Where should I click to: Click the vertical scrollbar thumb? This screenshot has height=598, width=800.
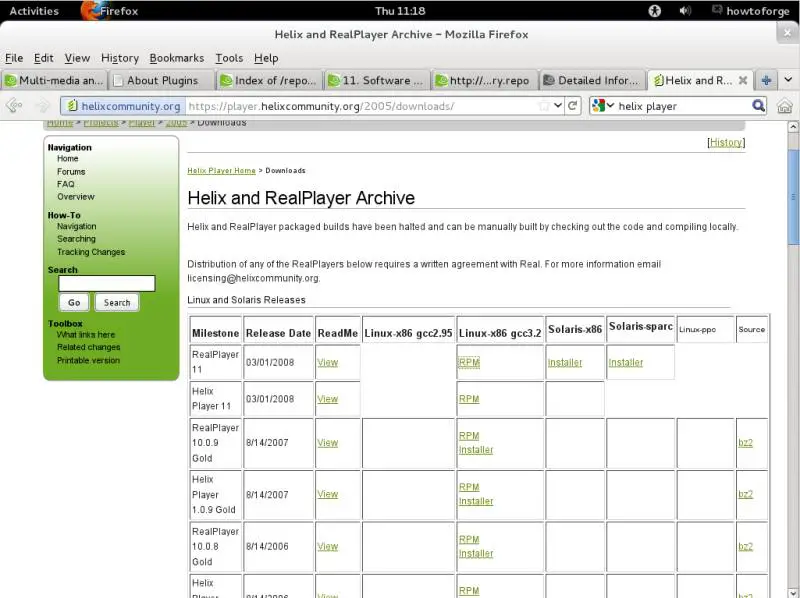pos(793,196)
